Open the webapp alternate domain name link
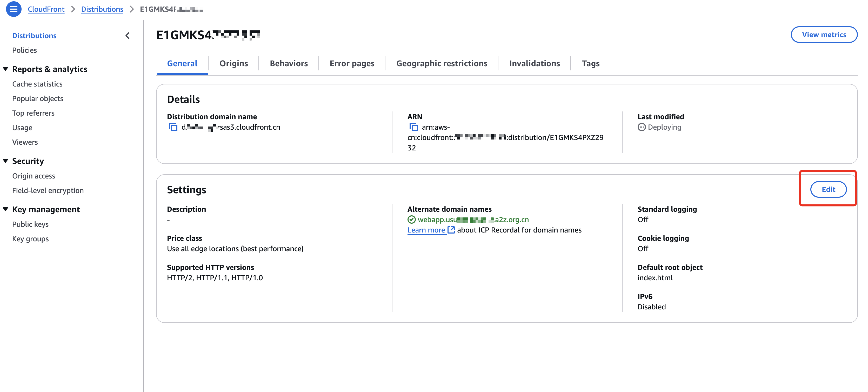The image size is (868, 392). tap(473, 220)
